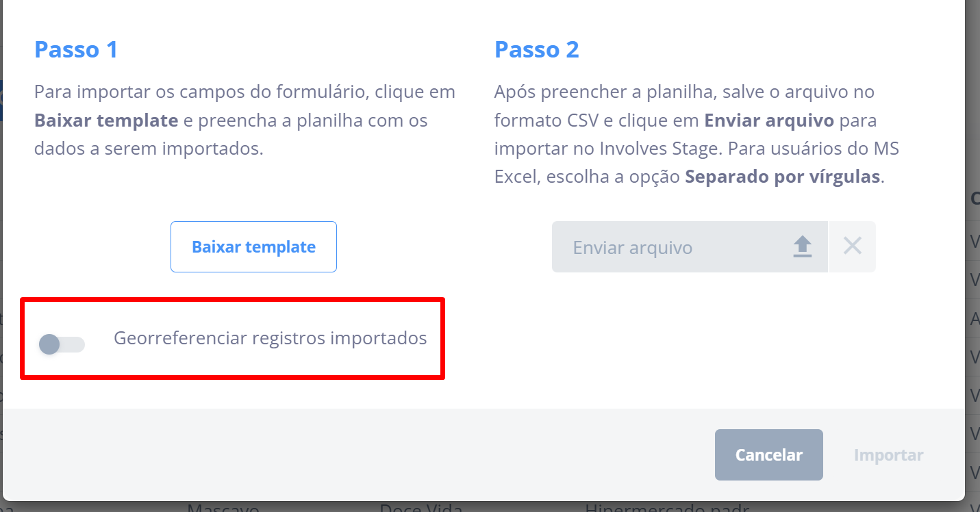Open the Enviar arquivo file field

click(x=690, y=247)
